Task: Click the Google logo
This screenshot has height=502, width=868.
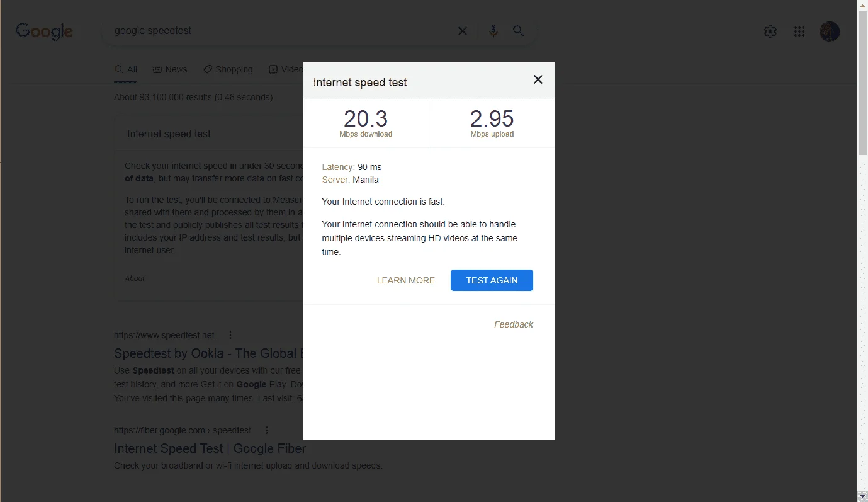Action: pos(44,31)
